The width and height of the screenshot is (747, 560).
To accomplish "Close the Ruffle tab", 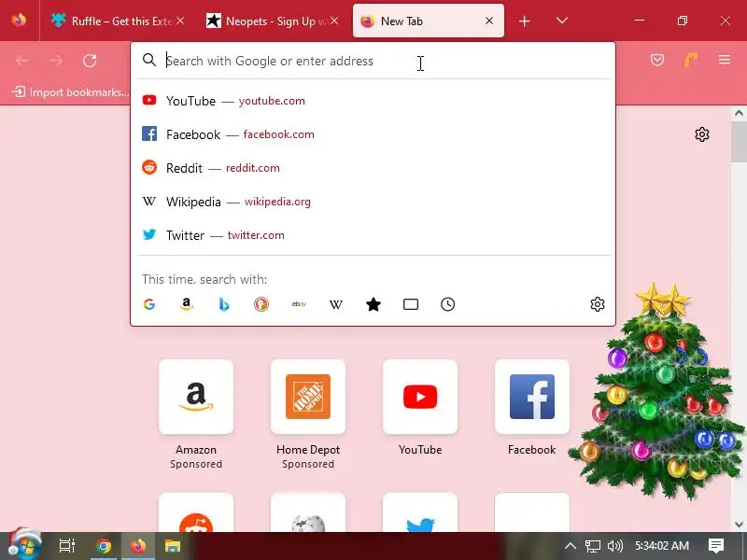I will 179,21.
